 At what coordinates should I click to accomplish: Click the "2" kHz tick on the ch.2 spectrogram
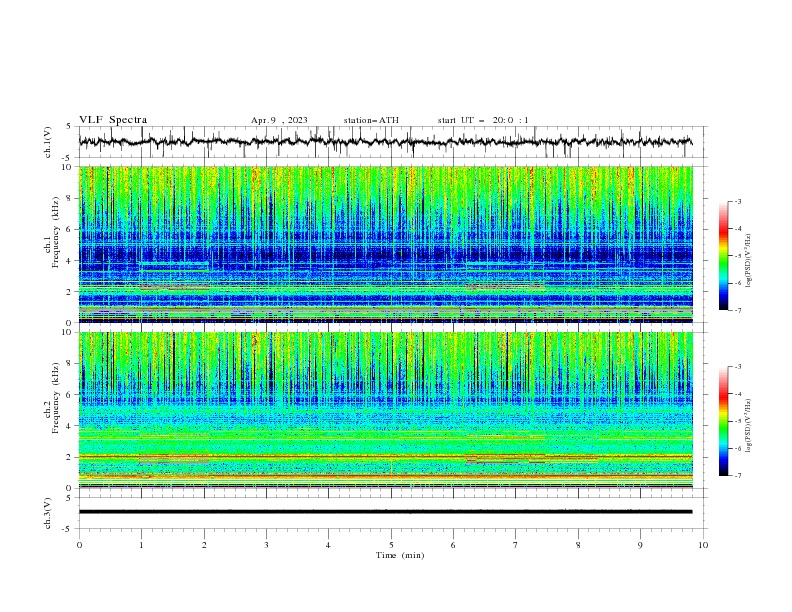click(x=71, y=457)
